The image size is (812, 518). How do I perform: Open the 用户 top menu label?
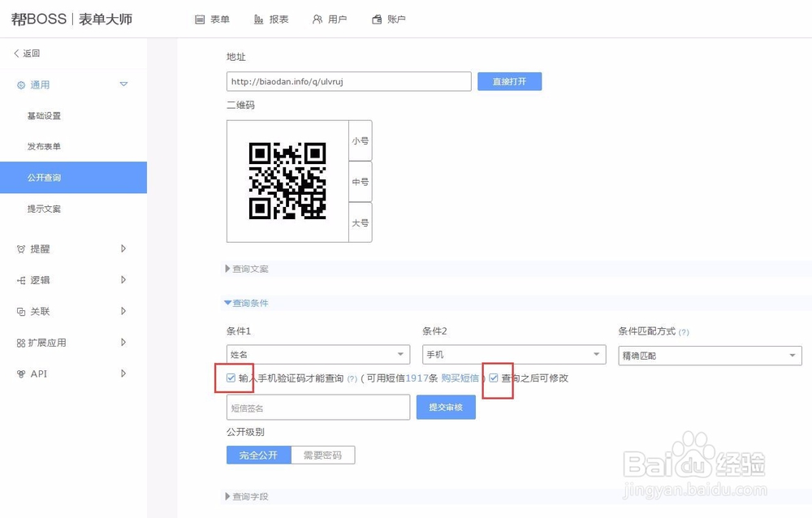(x=338, y=19)
